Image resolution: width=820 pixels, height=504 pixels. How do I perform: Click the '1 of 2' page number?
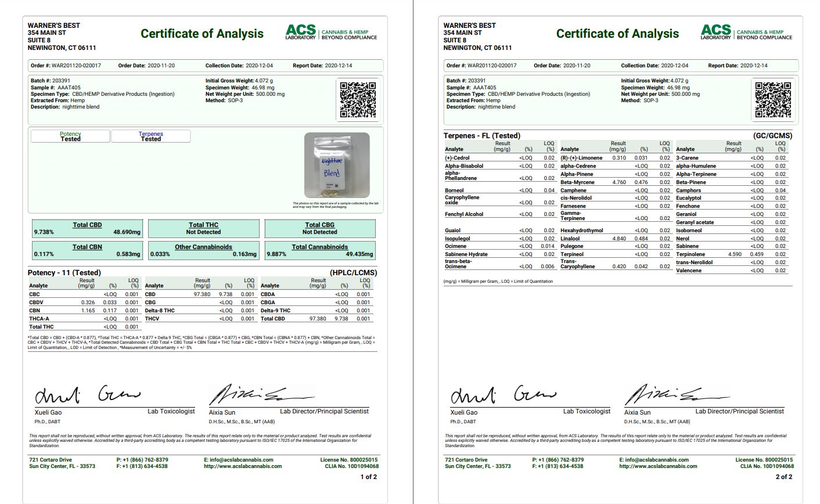[369, 477]
